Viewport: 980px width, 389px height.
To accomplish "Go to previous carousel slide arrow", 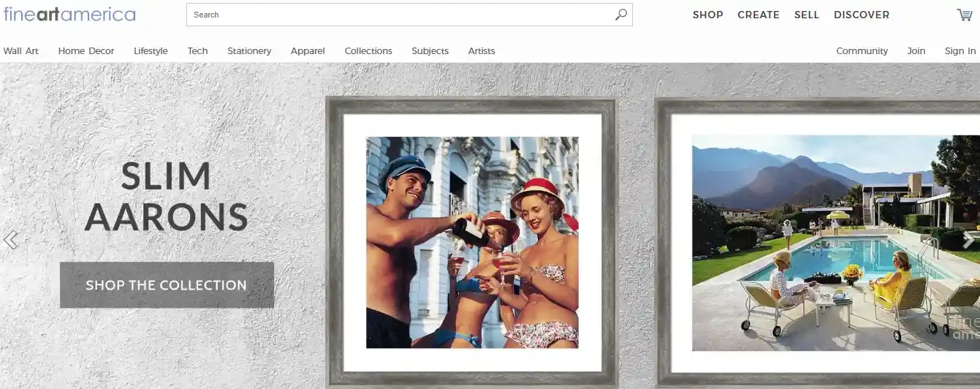I will [11, 239].
